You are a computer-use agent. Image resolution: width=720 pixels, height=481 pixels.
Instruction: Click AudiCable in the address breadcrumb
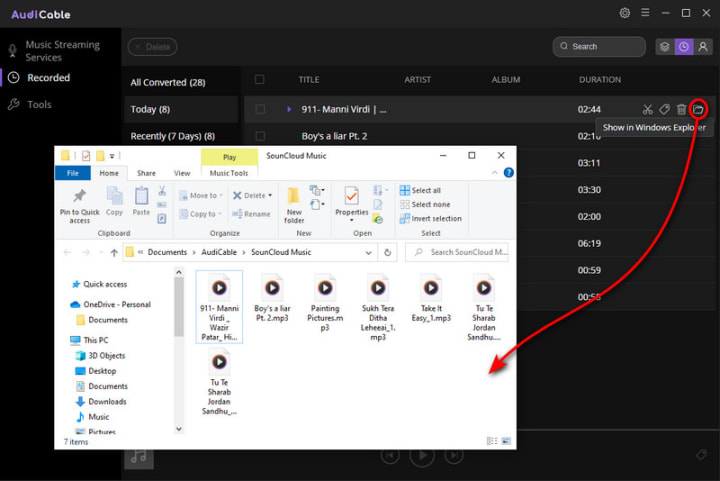click(x=219, y=252)
